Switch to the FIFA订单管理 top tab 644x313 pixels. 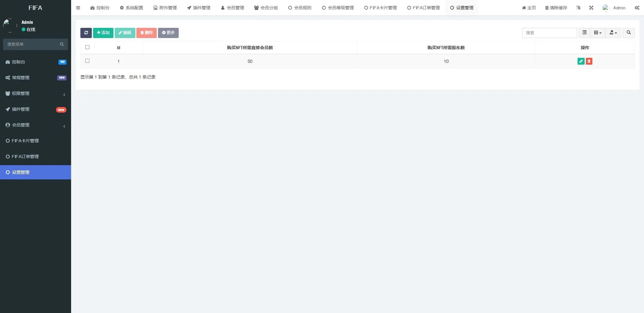(424, 8)
